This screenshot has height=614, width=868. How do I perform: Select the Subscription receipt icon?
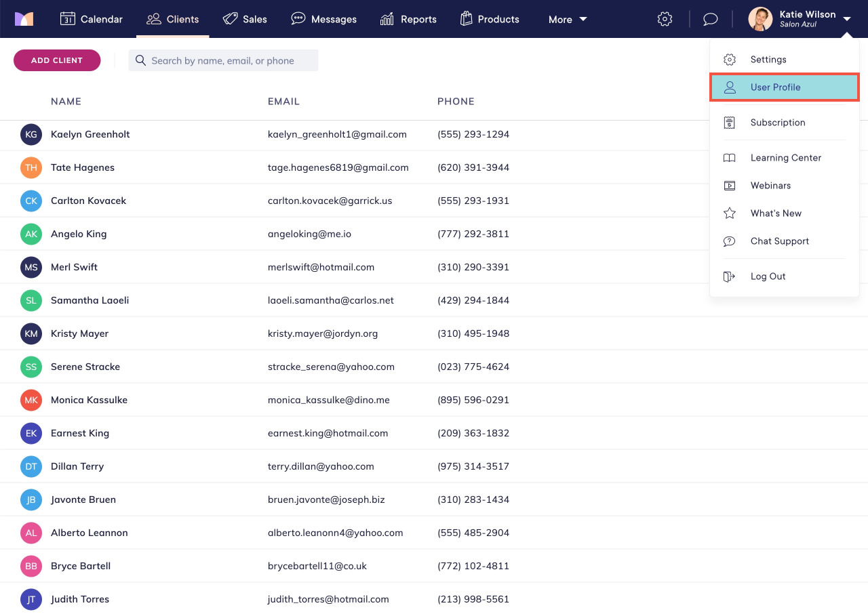(729, 122)
